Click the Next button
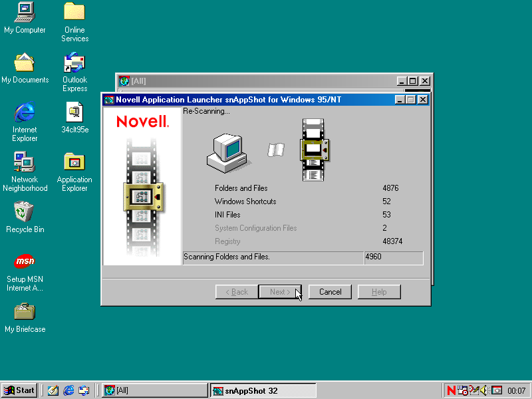 point(280,292)
